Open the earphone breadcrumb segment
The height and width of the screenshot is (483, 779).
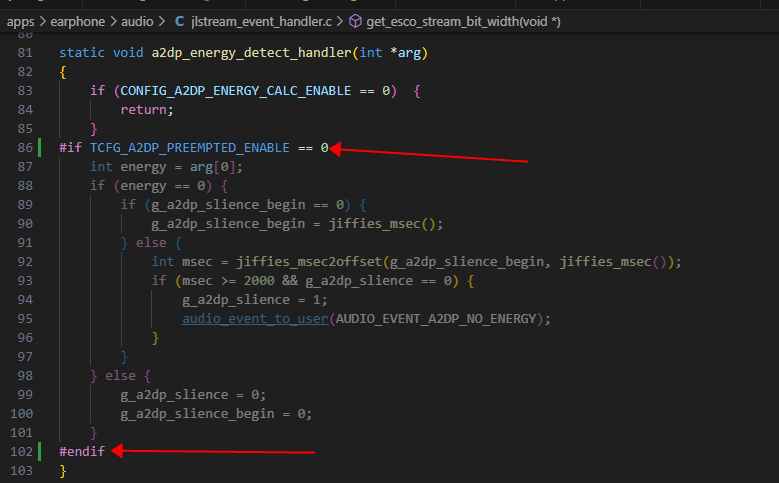click(x=78, y=22)
